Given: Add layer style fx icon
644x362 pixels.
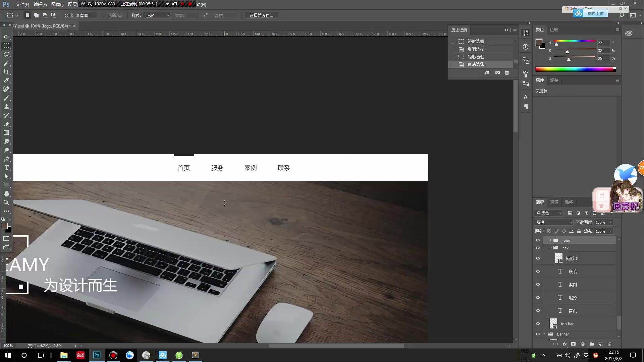Looking at the screenshot, I should pos(565,344).
